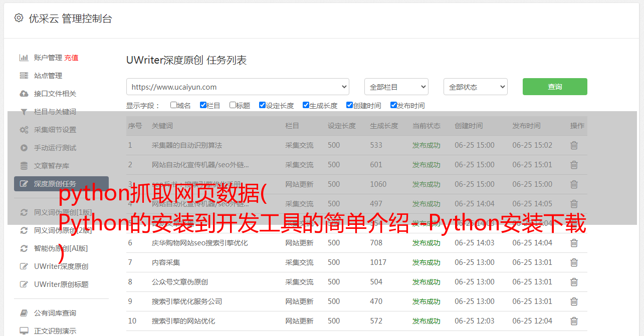Open 公有词库查询 sidebar item
The width and height of the screenshot is (644, 336).
click(x=55, y=313)
